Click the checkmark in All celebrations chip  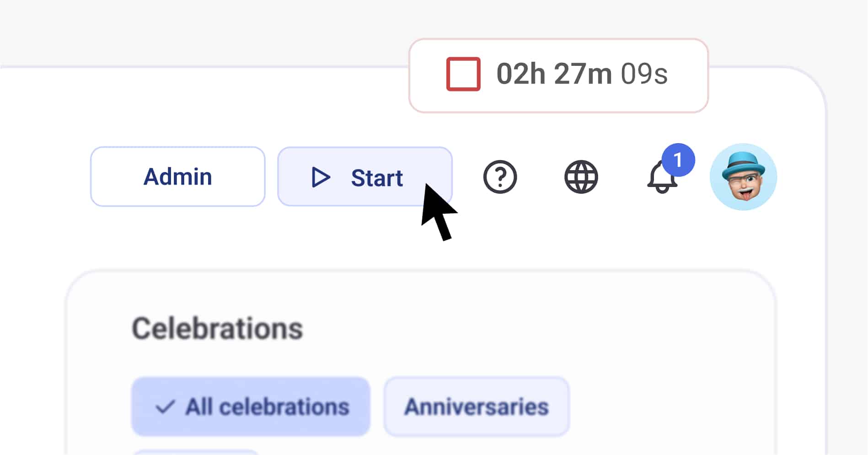tap(165, 407)
